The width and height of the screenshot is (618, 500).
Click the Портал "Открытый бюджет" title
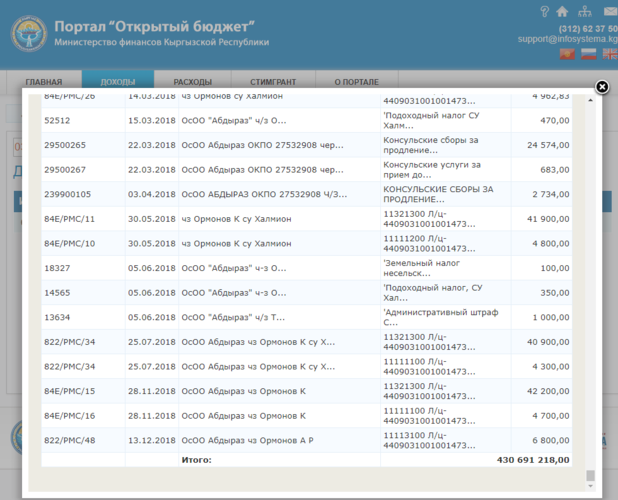pos(155,24)
